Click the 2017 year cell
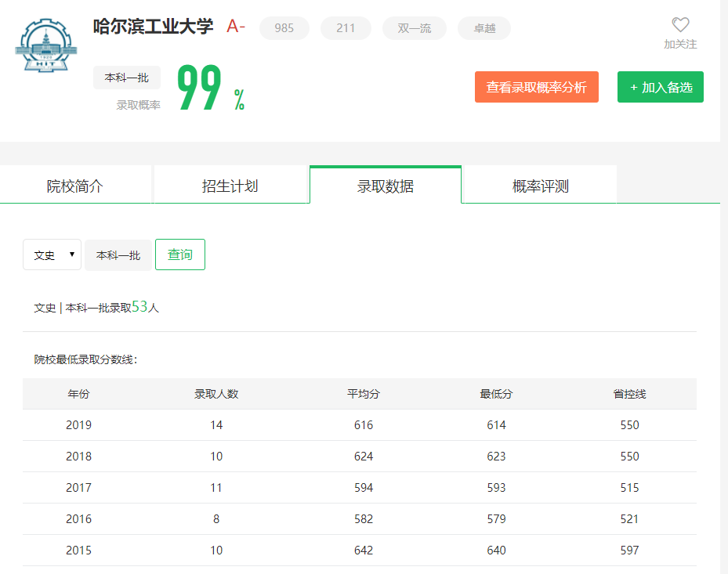The image size is (728, 574). pyautogui.click(x=78, y=488)
